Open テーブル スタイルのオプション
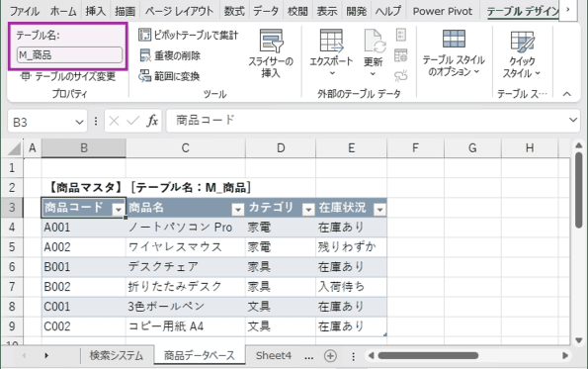Viewport: 588px width, 369px height. point(454,53)
